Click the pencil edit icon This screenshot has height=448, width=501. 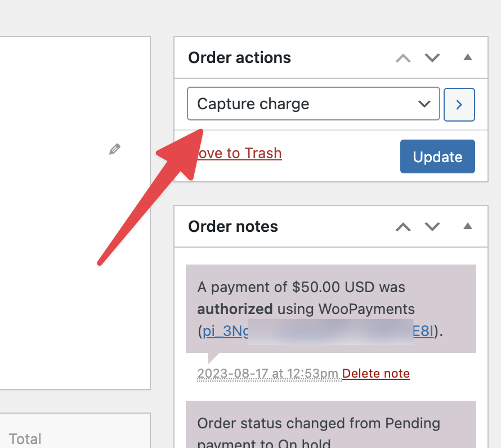click(115, 149)
